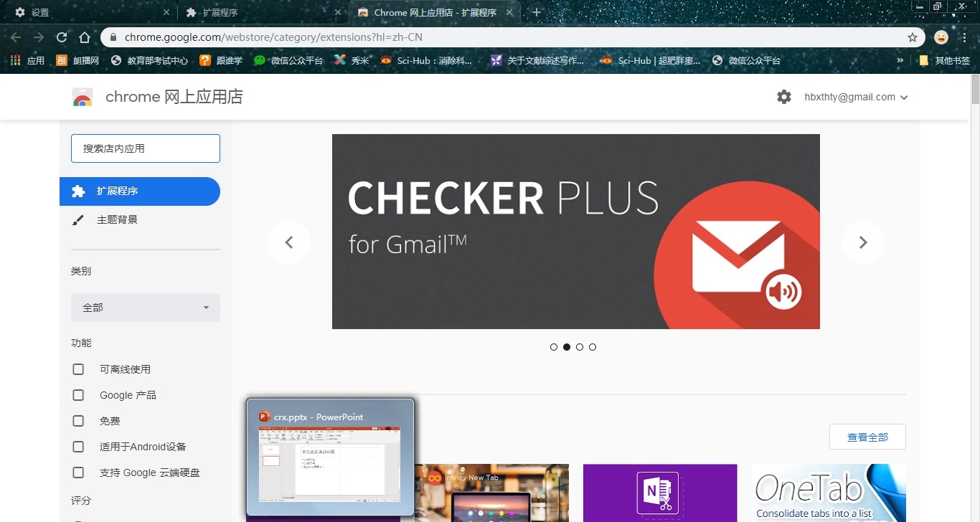Open the first 微信公众平台 bookmark with green icon
The height and width of the screenshot is (522, 980).
tap(288, 61)
